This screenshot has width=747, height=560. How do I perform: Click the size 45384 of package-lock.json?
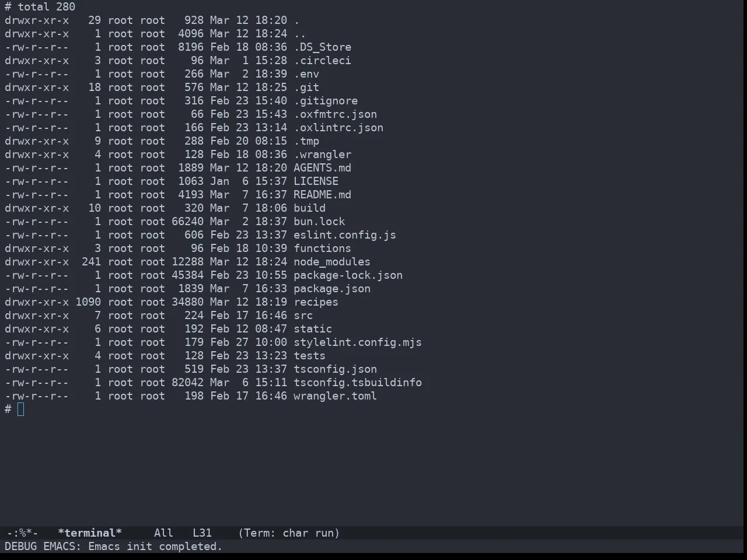point(187,275)
